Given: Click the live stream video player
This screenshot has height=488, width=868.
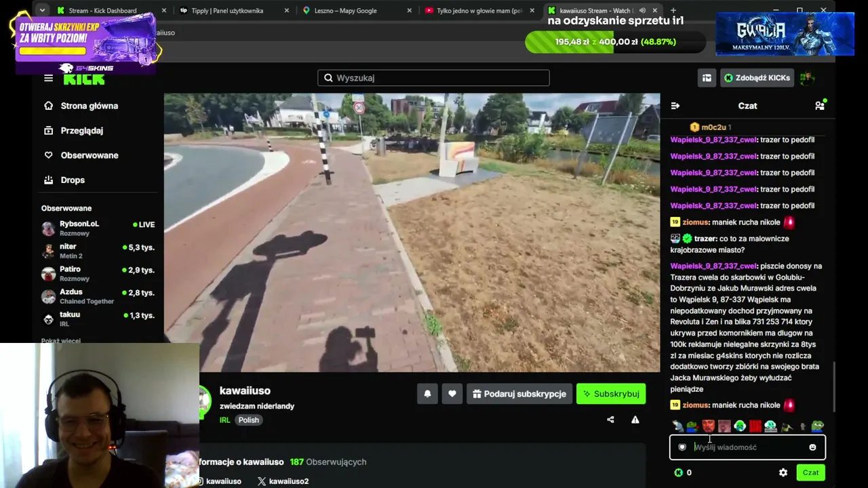Looking at the screenshot, I should tap(412, 232).
